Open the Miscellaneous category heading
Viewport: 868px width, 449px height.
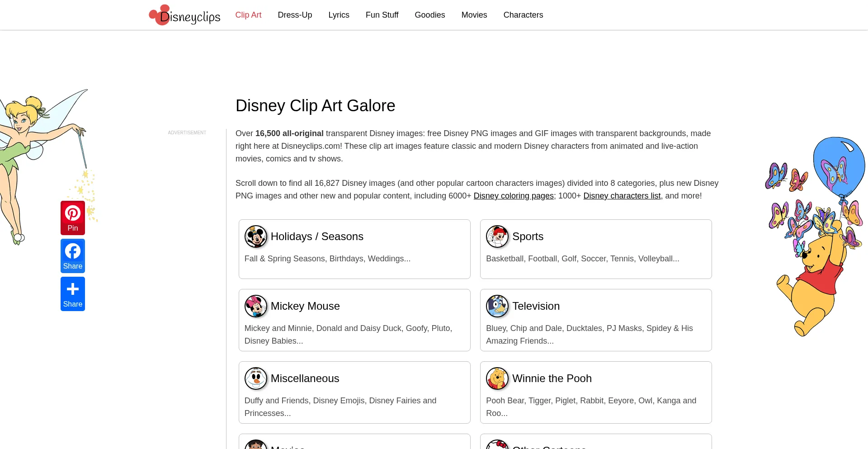click(x=305, y=378)
